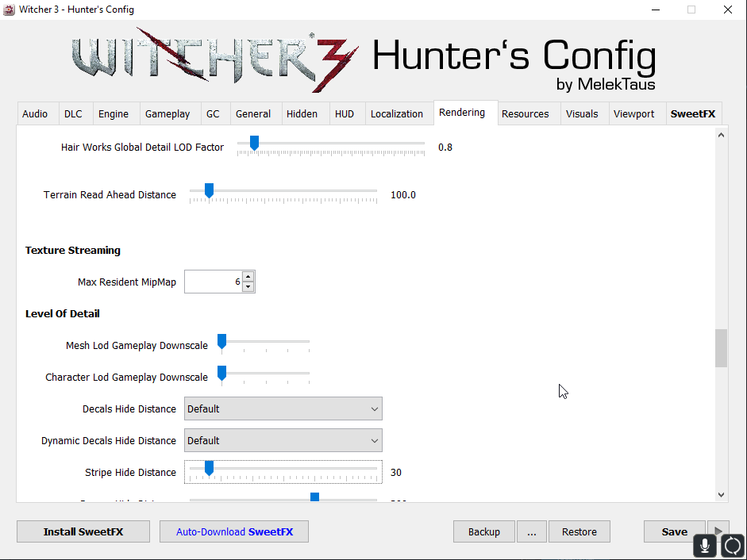
Task: Select the Engine tab
Action: (114, 113)
